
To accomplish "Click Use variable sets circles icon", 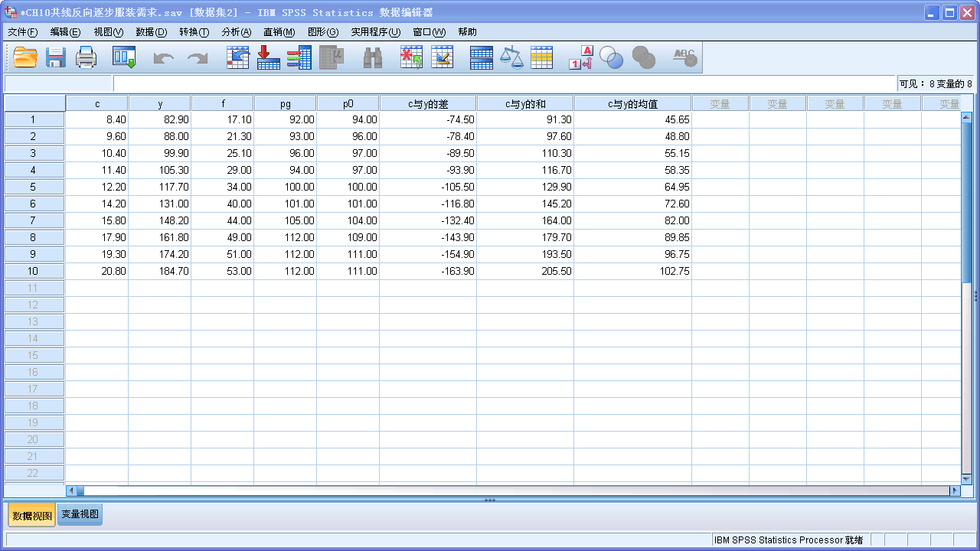I will click(x=611, y=57).
